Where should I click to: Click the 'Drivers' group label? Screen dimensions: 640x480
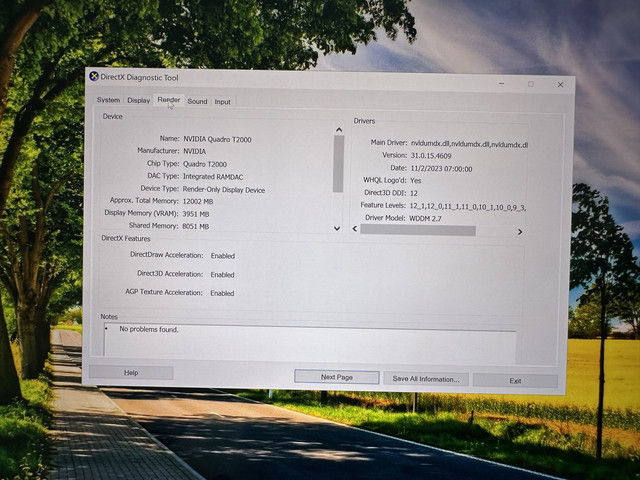tap(364, 121)
